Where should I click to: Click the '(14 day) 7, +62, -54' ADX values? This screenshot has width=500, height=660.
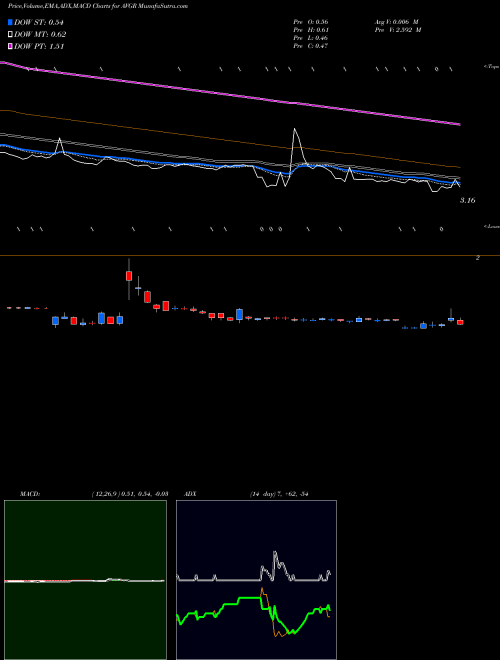point(279,494)
